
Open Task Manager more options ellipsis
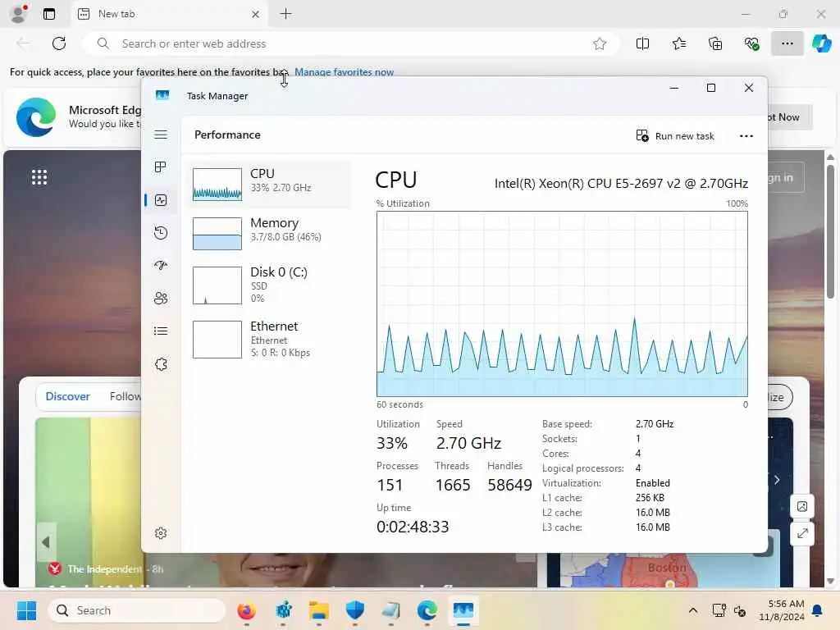click(x=746, y=136)
